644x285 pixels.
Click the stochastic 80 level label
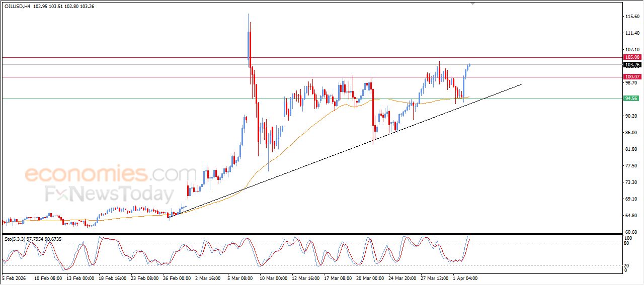(627, 243)
